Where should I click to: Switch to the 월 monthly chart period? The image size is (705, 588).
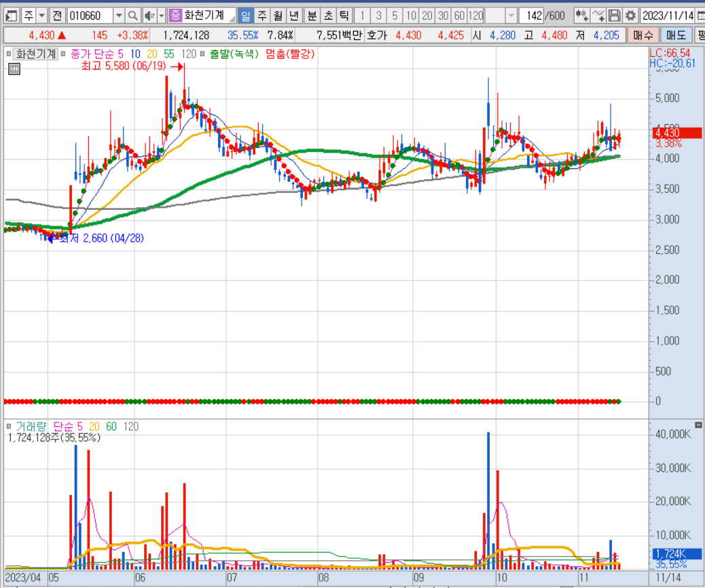coord(278,16)
